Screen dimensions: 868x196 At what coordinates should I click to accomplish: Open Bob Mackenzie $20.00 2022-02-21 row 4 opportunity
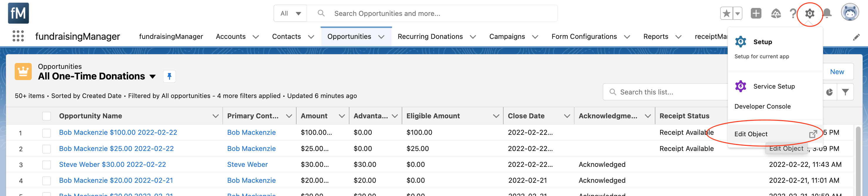tap(116, 180)
